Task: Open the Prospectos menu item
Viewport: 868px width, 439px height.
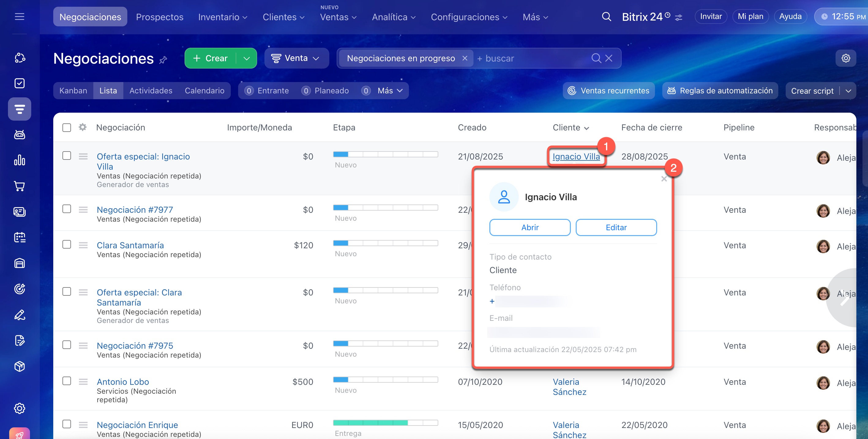Action: pyautogui.click(x=159, y=17)
